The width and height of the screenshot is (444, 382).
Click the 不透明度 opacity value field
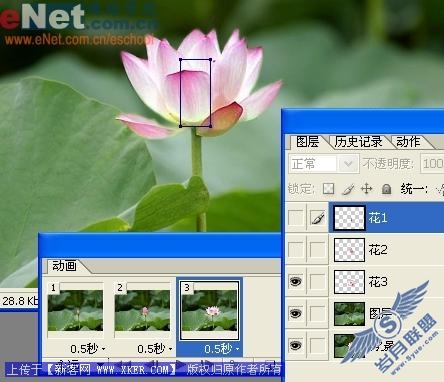point(432,164)
